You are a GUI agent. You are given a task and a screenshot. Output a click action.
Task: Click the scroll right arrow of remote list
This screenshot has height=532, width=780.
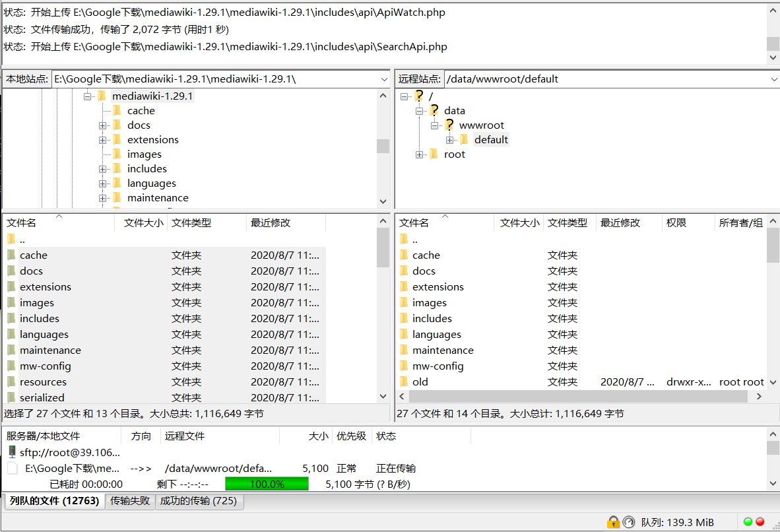759,396
